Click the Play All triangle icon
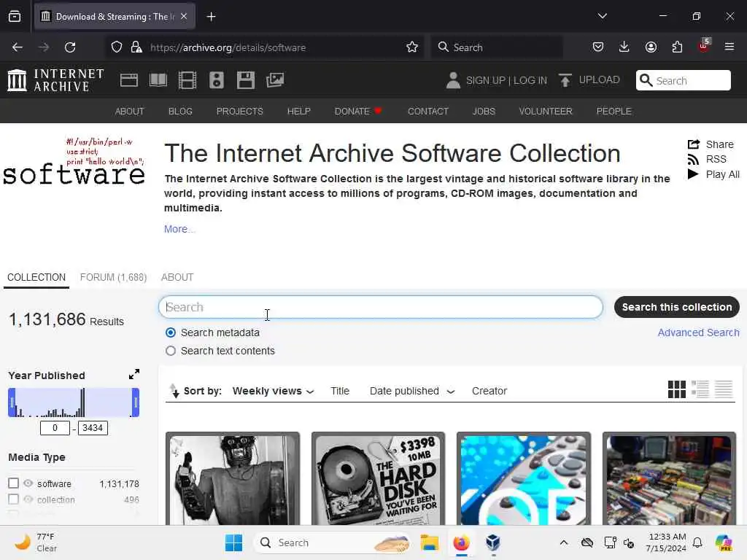747x560 pixels. [x=693, y=174]
